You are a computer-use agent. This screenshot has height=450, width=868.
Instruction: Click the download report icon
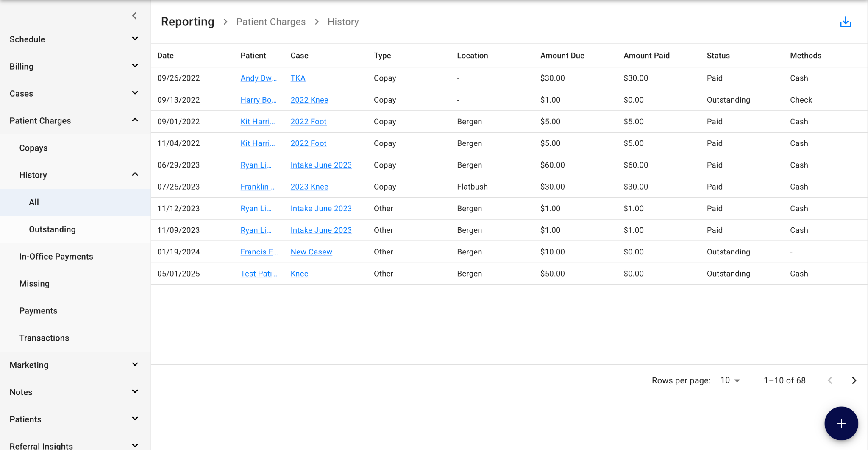pyautogui.click(x=846, y=22)
